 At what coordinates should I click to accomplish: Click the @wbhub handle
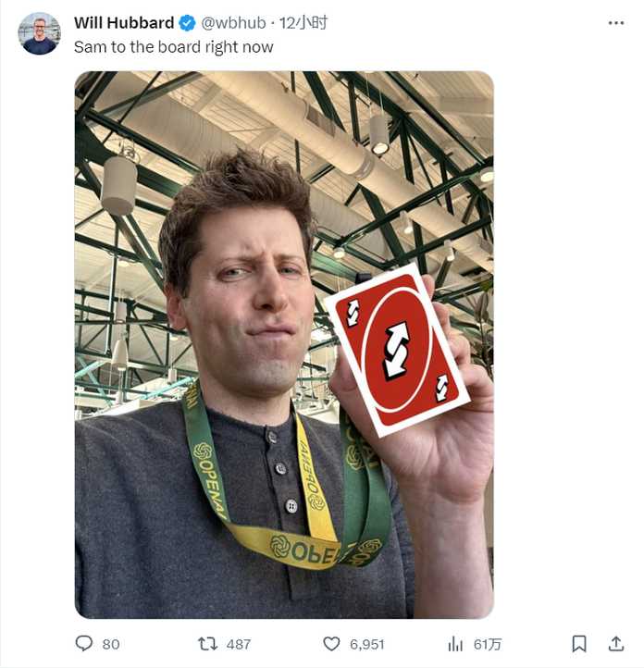(x=233, y=22)
